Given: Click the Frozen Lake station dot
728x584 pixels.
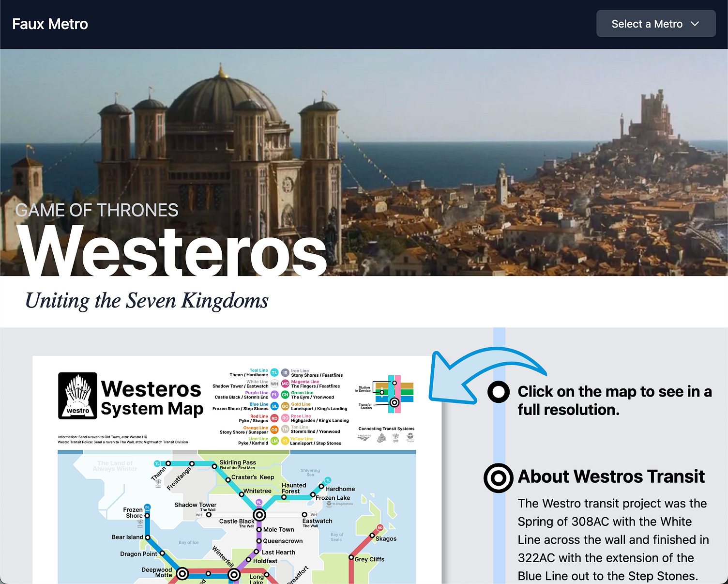Looking at the screenshot, I should click(x=313, y=494).
